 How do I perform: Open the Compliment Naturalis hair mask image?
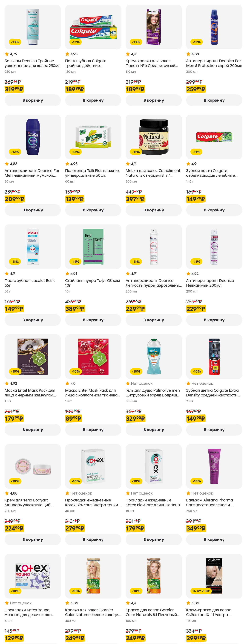click(x=154, y=137)
